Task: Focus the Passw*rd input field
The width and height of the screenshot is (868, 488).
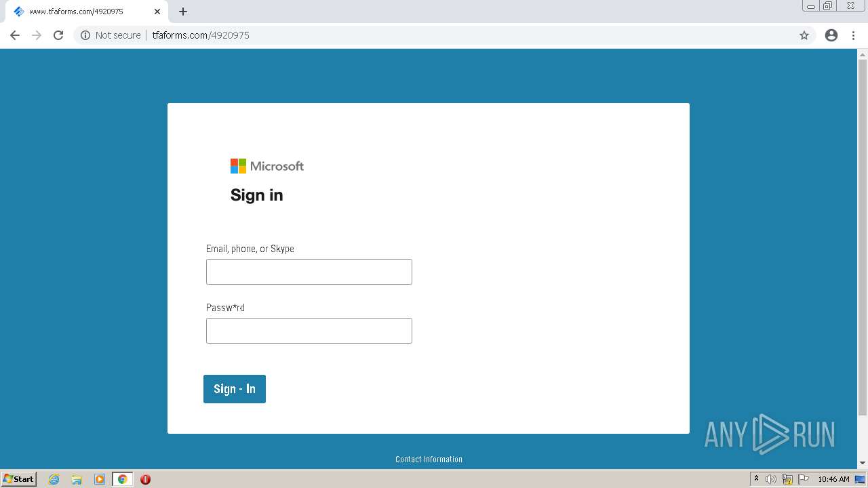Action: pyautogui.click(x=309, y=331)
